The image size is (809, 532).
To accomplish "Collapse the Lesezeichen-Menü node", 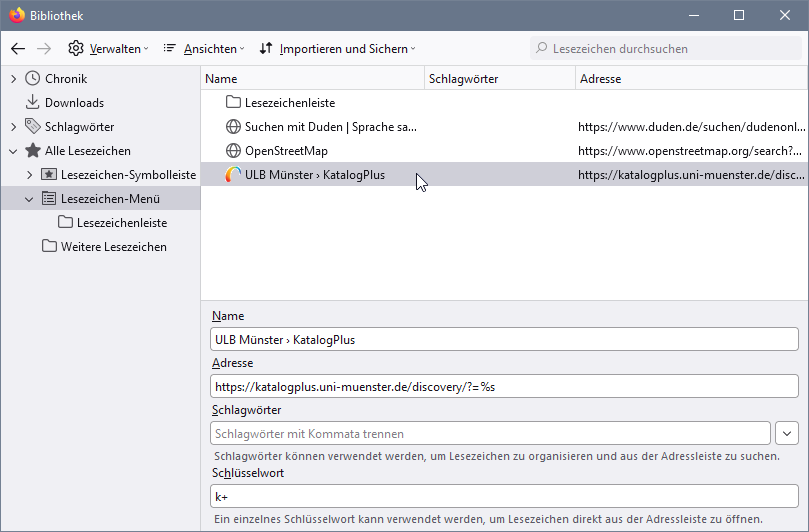I will tap(29, 199).
